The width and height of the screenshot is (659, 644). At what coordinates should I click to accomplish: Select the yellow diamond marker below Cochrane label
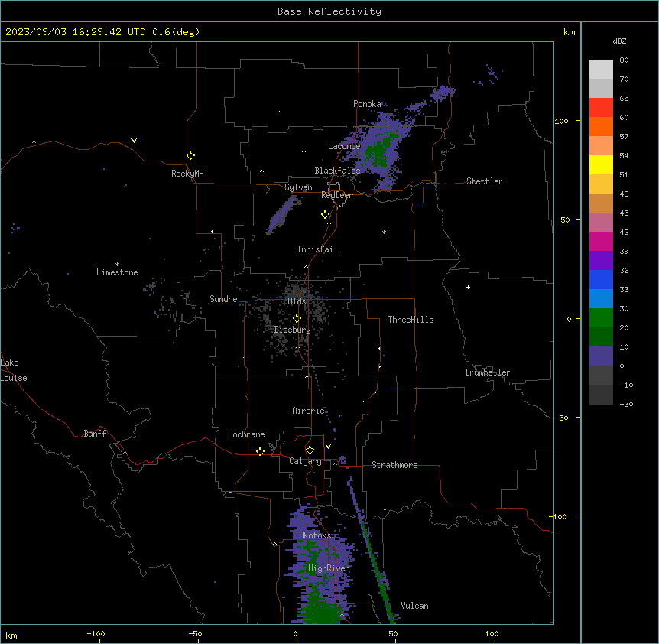point(260,451)
